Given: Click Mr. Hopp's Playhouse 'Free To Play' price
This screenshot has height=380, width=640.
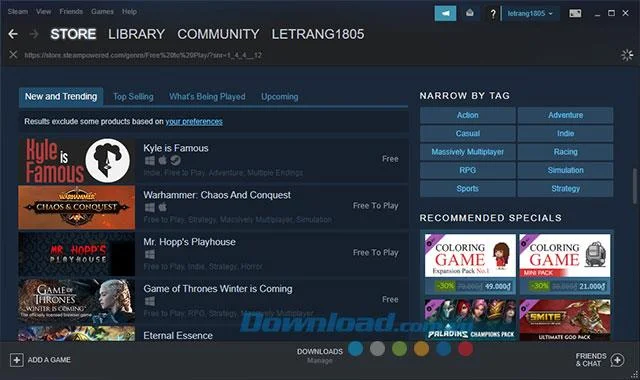Looking at the screenshot, I should click(376, 253).
